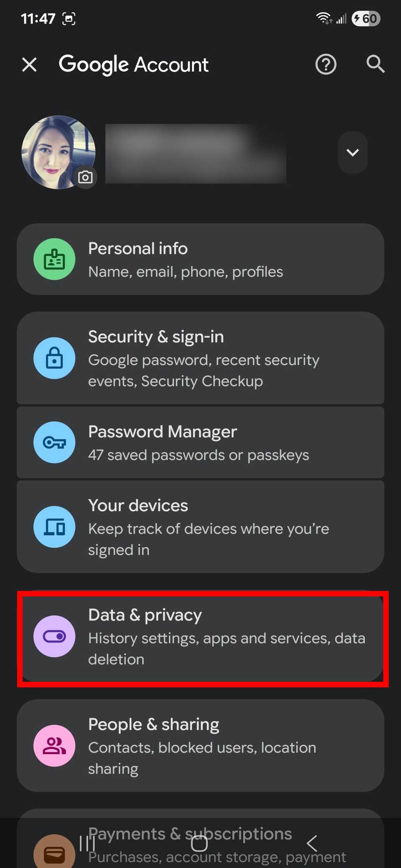
Task: Open People & sharing settings
Action: 200,746
